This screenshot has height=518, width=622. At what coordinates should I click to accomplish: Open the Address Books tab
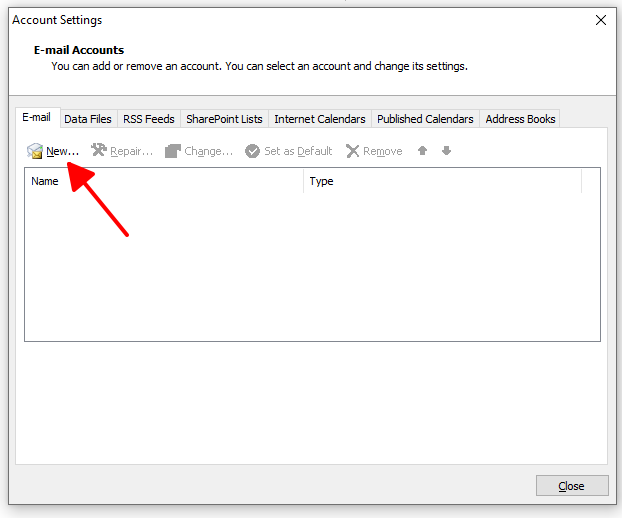(520, 119)
